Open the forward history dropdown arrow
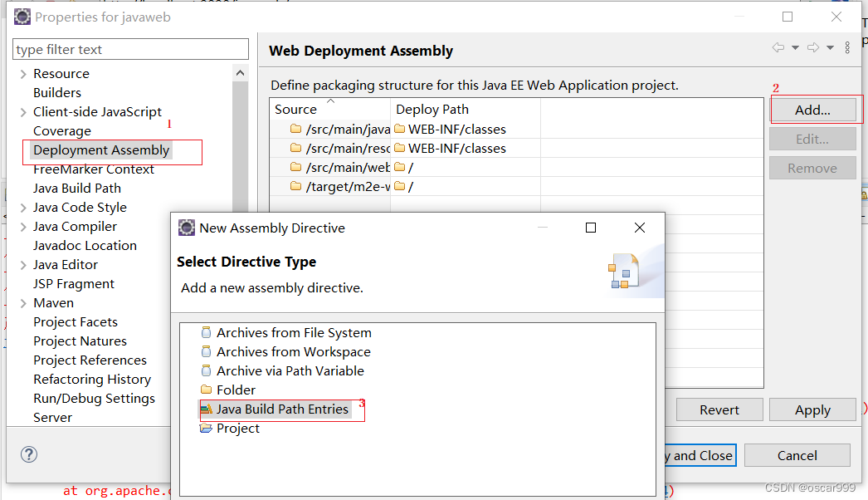 click(x=830, y=48)
